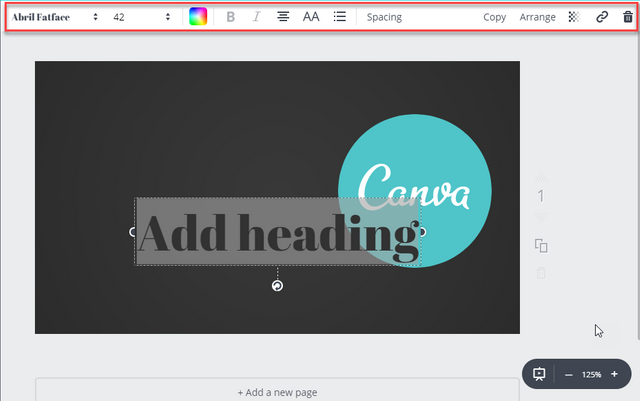Move page up with the arrow above 1

point(541,177)
